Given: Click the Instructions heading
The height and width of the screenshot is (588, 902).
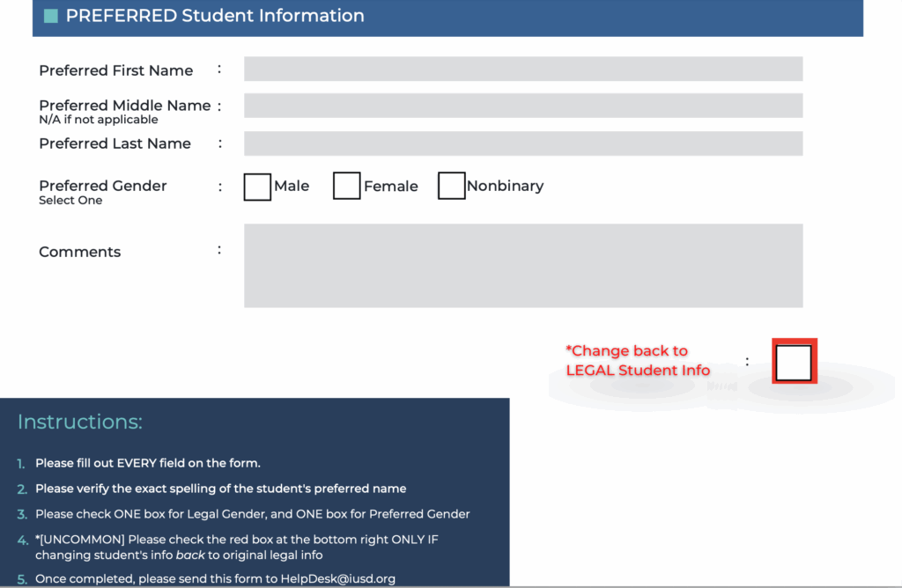Looking at the screenshot, I should [x=80, y=423].
